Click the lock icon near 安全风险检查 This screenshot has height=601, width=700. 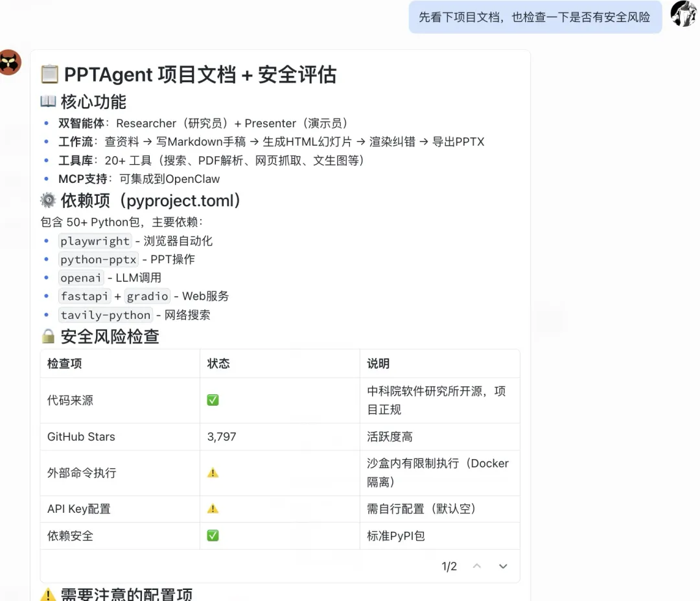pos(48,336)
